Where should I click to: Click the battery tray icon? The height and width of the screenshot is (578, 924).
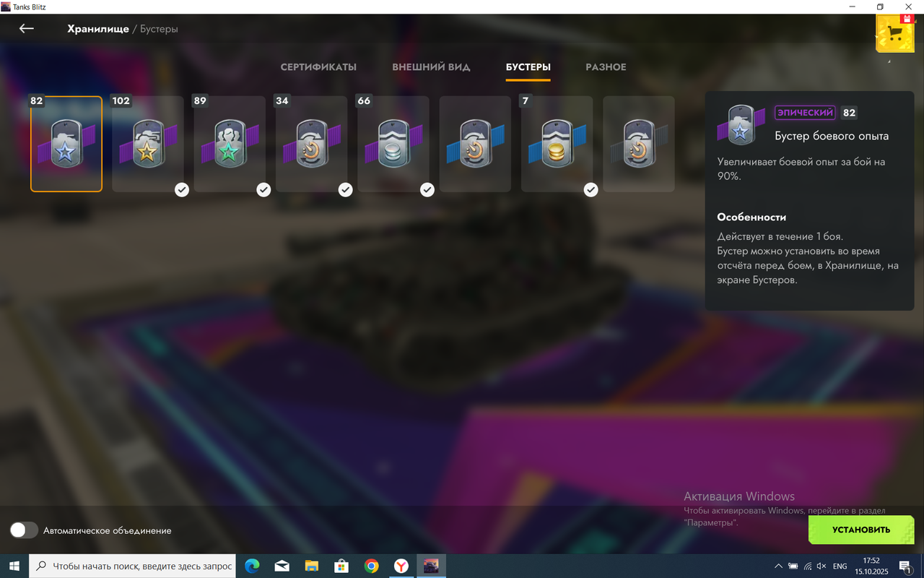[793, 566]
